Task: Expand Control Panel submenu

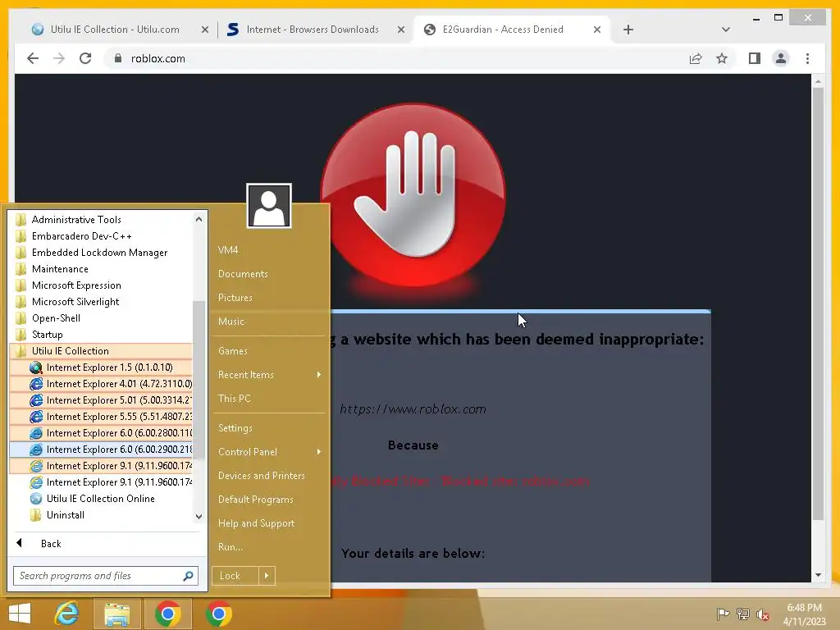Action: click(x=269, y=452)
